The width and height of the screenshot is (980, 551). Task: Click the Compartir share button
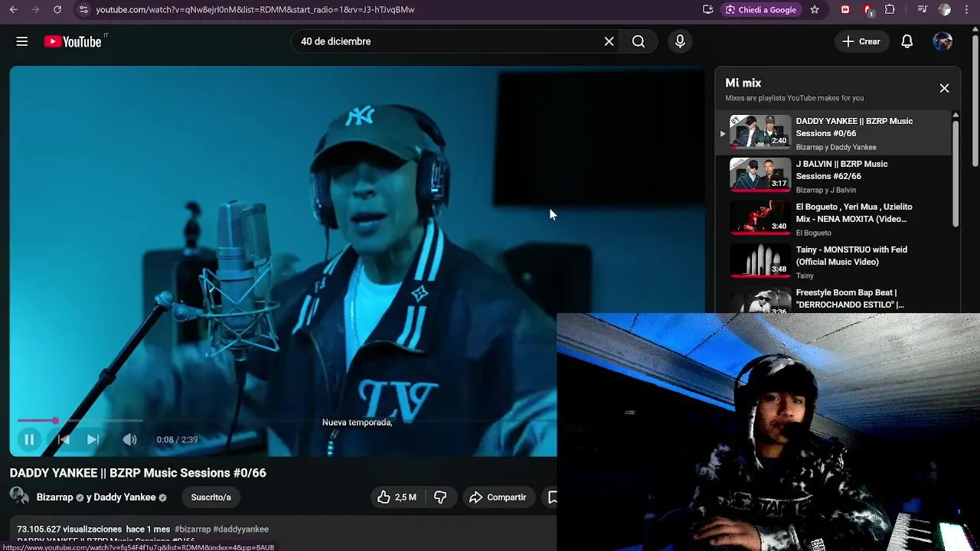coord(498,497)
